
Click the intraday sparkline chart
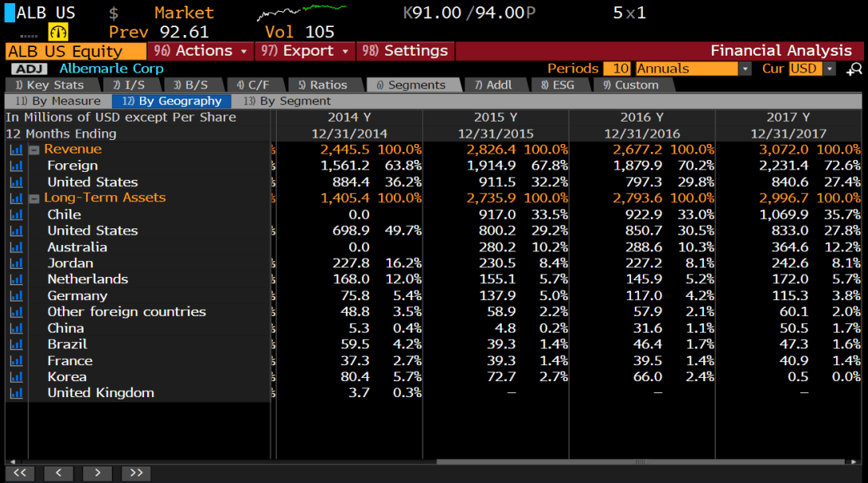[x=302, y=12]
